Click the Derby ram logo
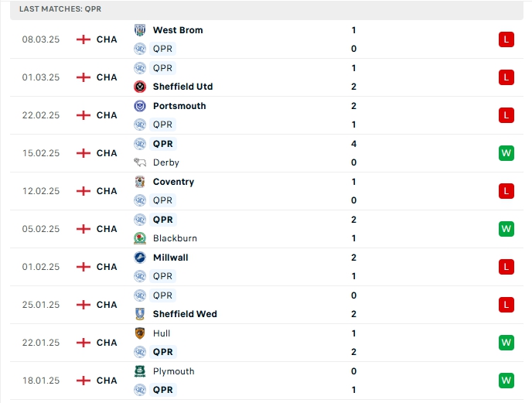 pos(140,162)
